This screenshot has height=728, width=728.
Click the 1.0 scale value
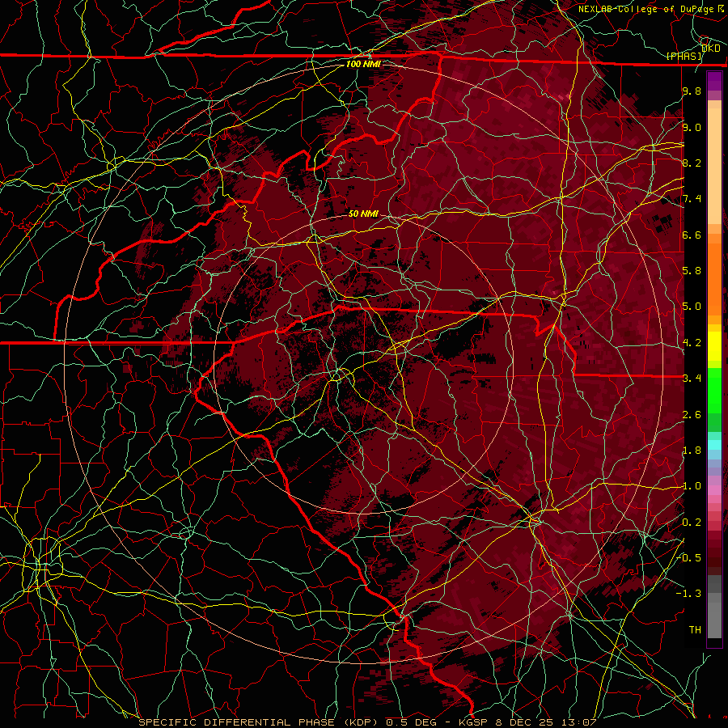(692, 486)
